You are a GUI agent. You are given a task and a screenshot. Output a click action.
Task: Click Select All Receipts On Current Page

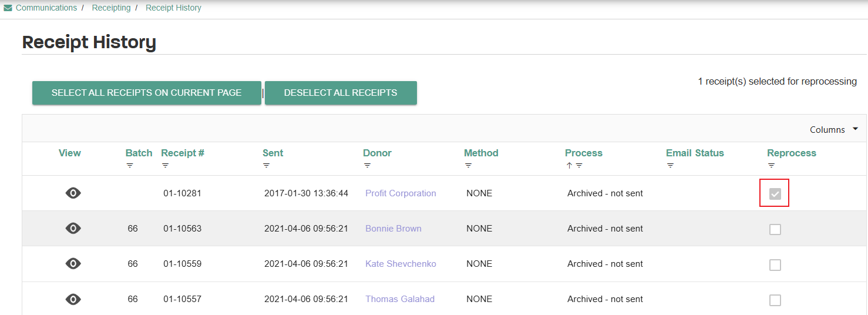[147, 93]
